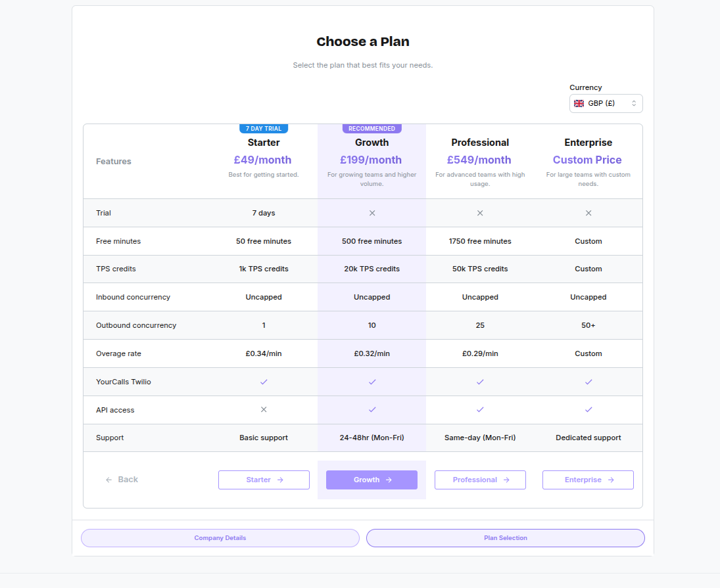Click the Growth plan heading
720x588 pixels.
click(x=372, y=143)
